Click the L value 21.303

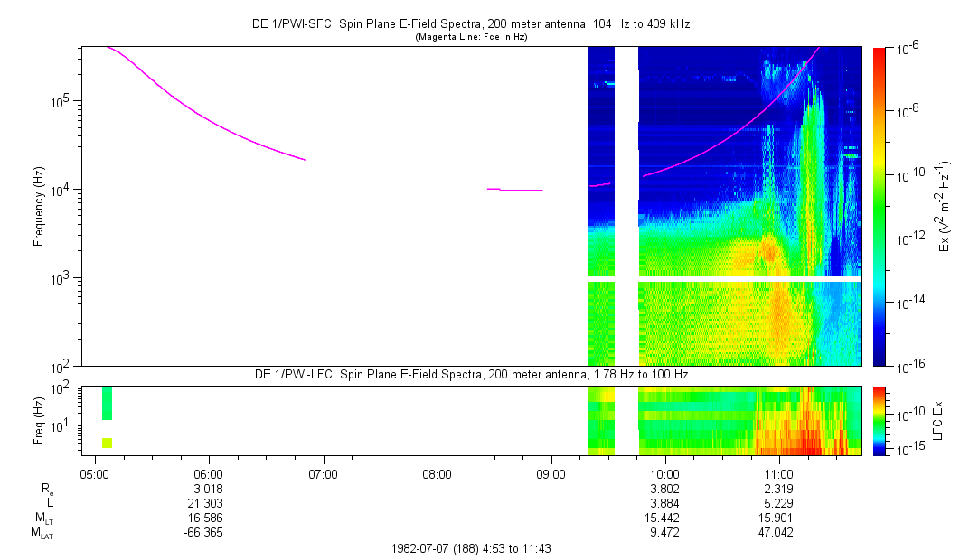208,502
